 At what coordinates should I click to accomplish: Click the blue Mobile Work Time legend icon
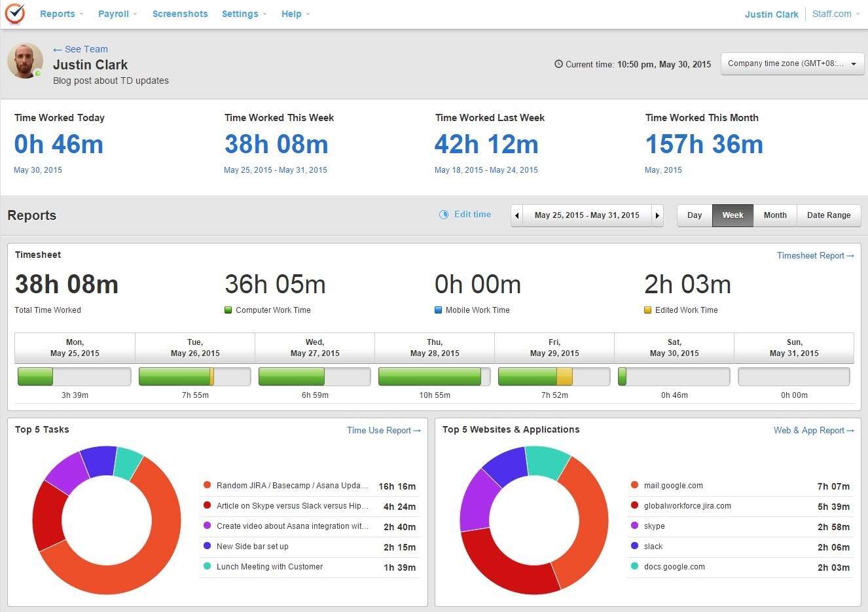click(439, 310)
